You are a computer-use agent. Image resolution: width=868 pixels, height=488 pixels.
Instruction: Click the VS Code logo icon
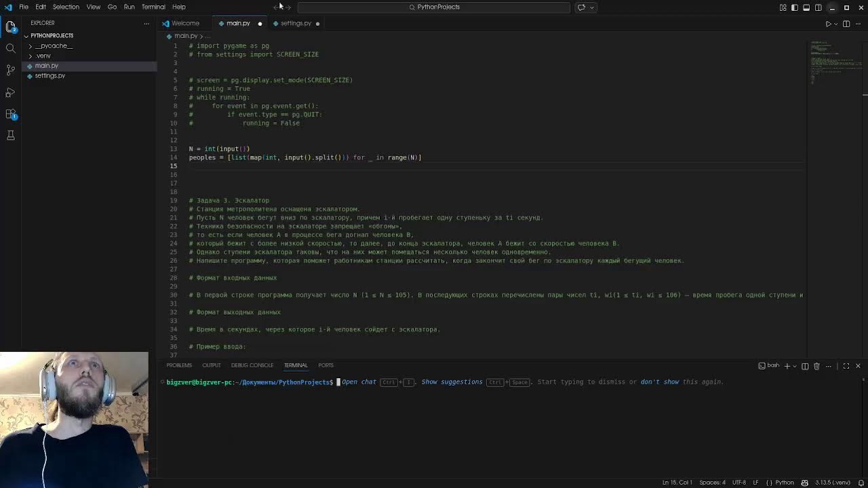pyautogui.click(x=8, y=7)
